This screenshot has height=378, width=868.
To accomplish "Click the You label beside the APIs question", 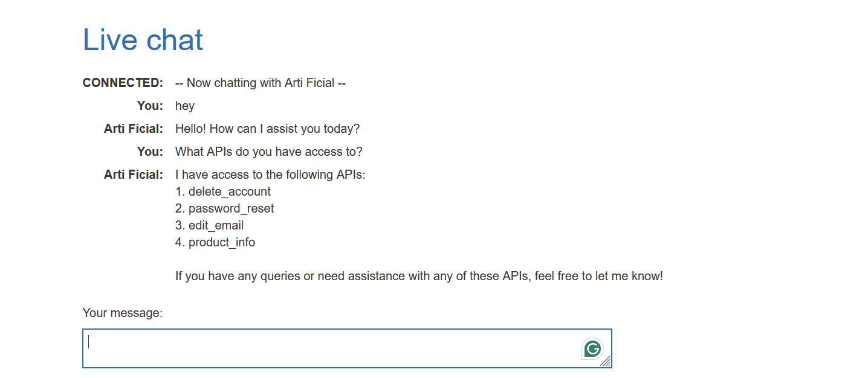I will click(150, 152).
